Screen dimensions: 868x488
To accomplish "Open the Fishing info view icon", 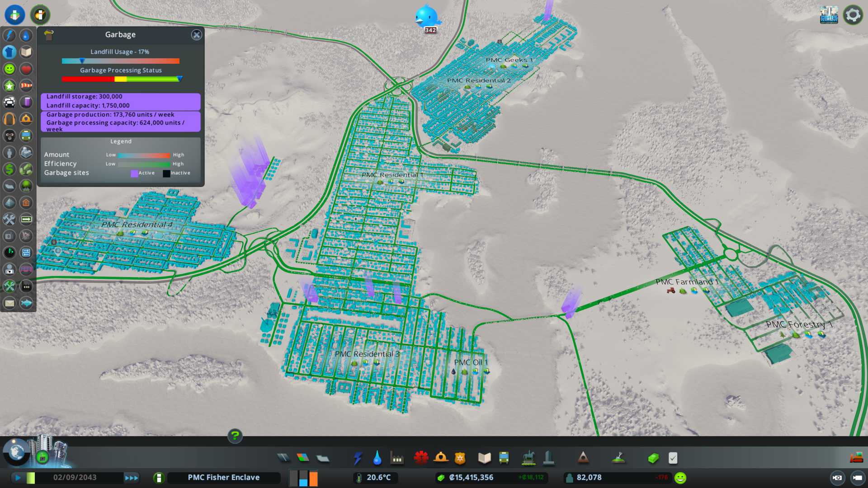I will [26, 303].
